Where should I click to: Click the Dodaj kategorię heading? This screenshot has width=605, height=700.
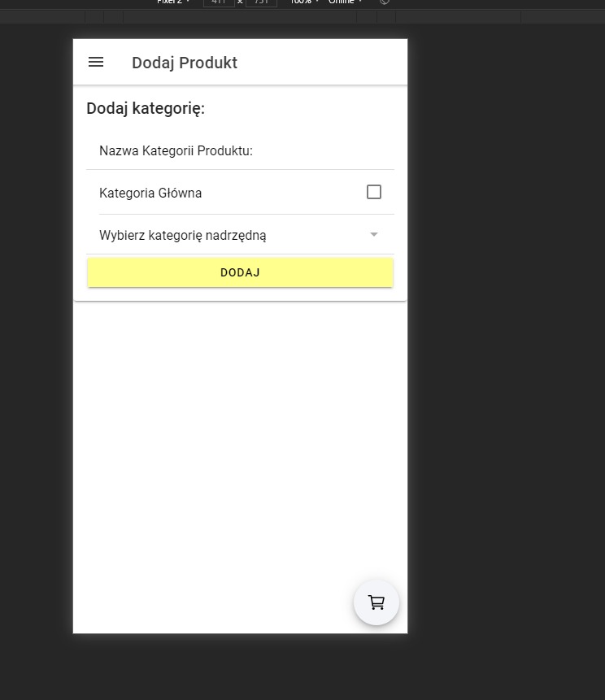[146, 109]
